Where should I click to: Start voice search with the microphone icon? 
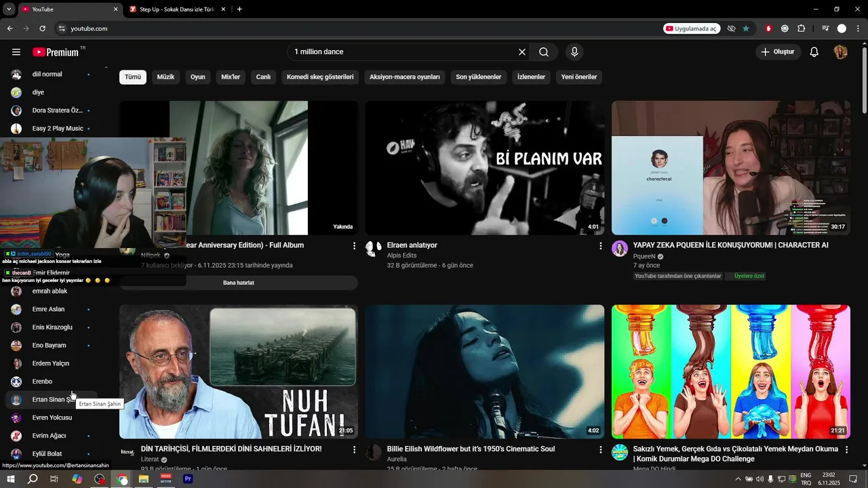coord(574,52)
